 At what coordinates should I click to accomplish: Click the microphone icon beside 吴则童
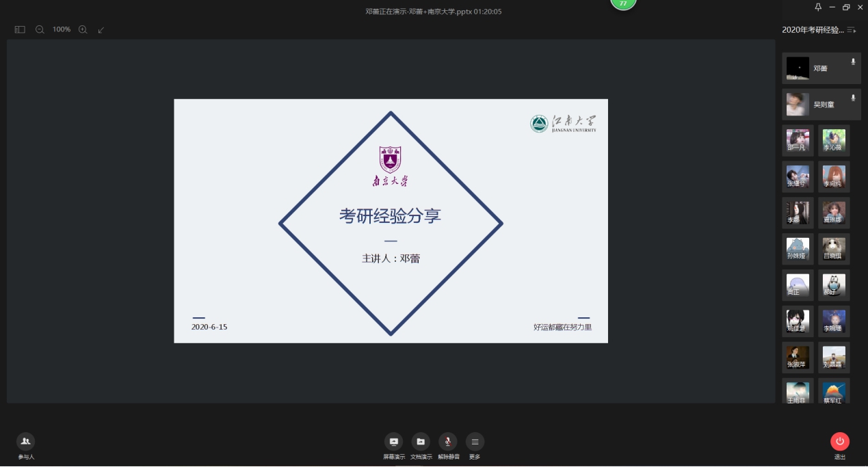(x=853, y=98)
